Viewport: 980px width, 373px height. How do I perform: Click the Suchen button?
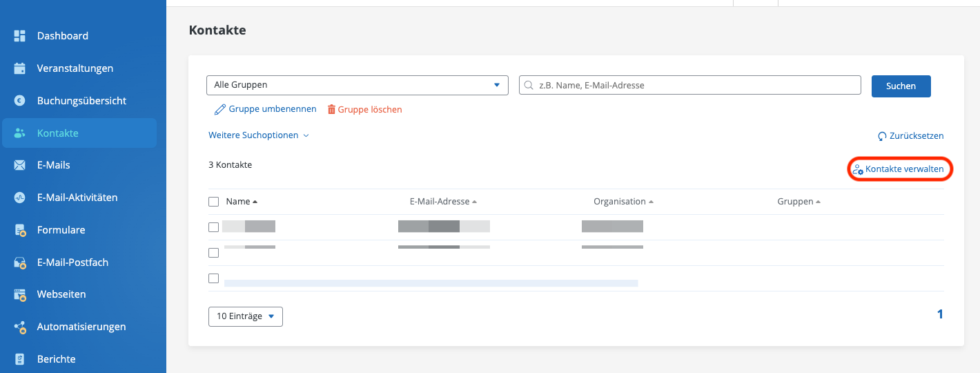tap(901, 86)
